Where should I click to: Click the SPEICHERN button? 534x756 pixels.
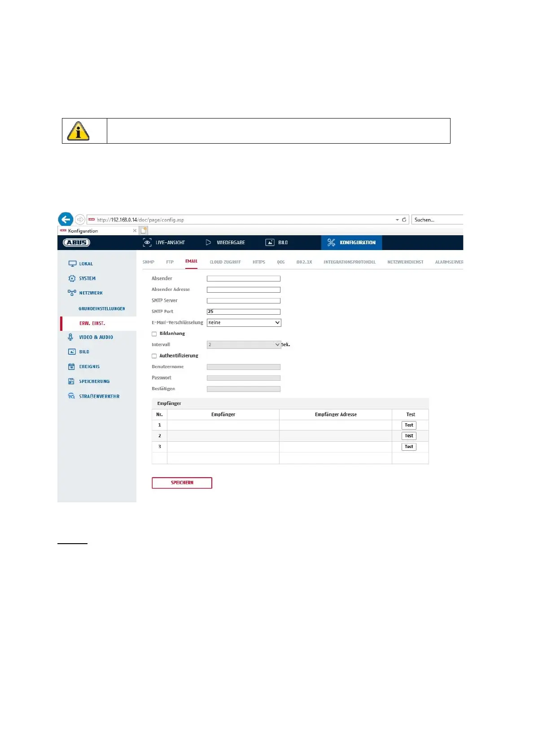click(x=182, y=483)
